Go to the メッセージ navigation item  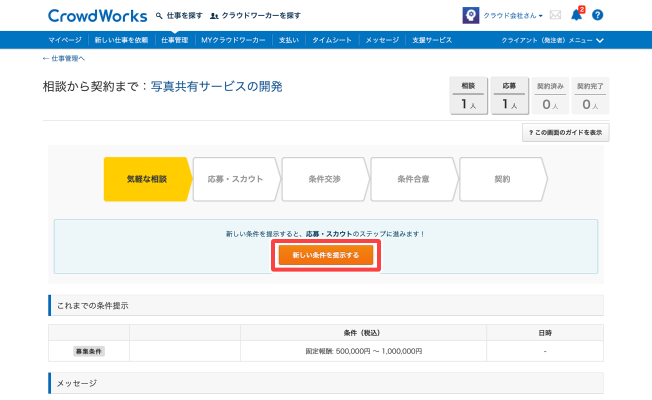pos(382,40)
